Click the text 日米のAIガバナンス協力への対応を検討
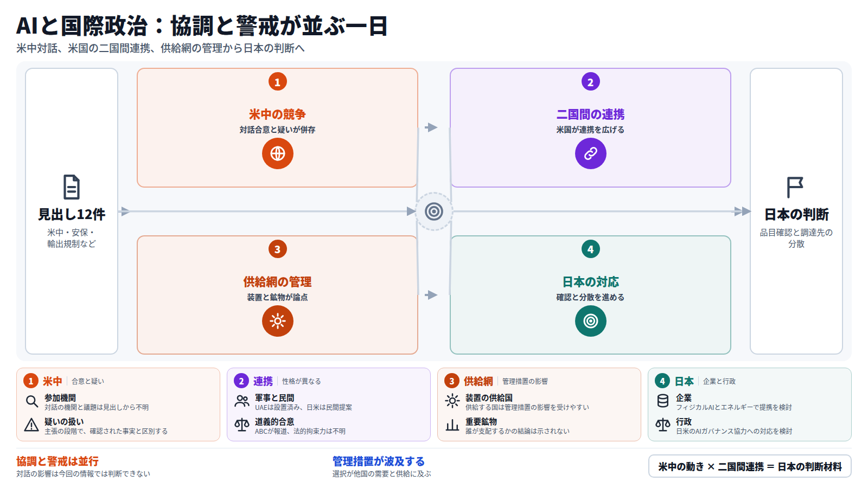The width and height of the screenshot is (868, 488). pos(734,432)
